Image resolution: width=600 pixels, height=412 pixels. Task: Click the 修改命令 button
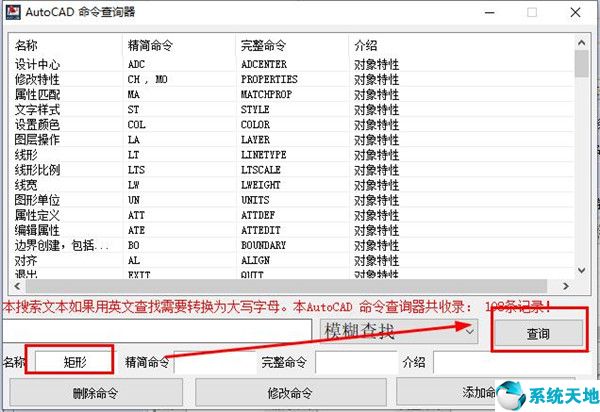point(290,392)
